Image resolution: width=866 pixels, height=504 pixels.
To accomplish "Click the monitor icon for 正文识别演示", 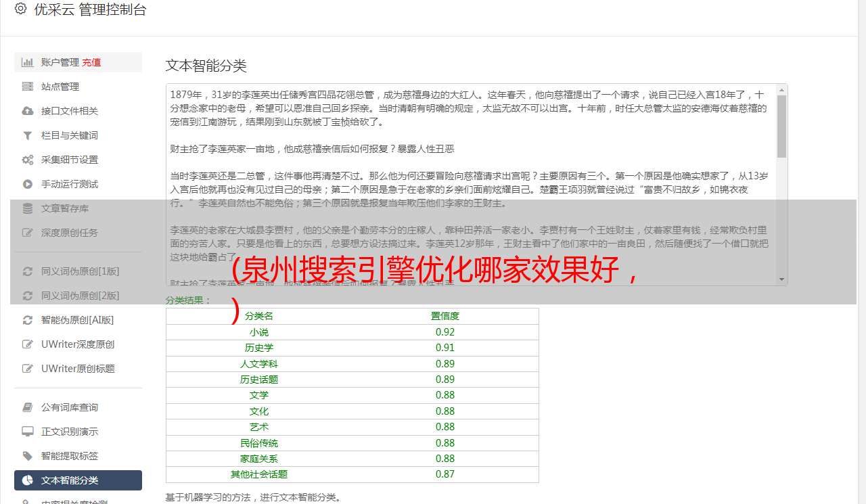I will [x=28, y=432].
